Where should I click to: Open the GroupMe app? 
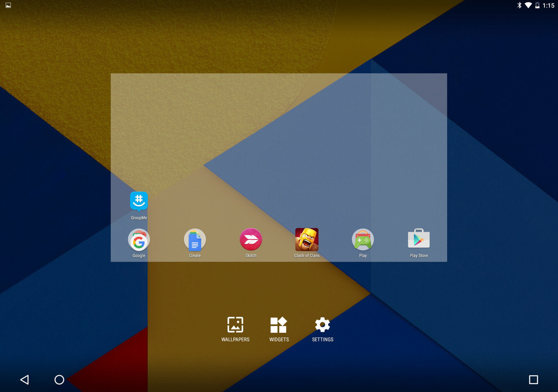click(139, 202)
